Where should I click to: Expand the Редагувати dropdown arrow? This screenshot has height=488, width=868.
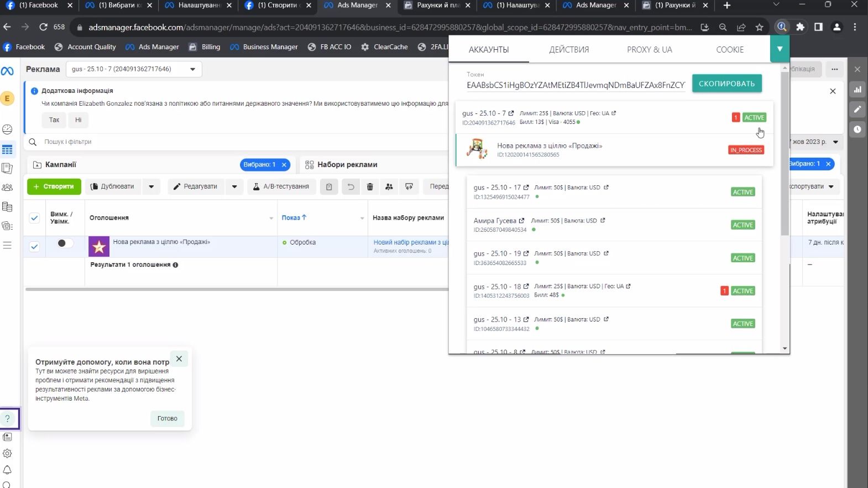pos(234,186)
